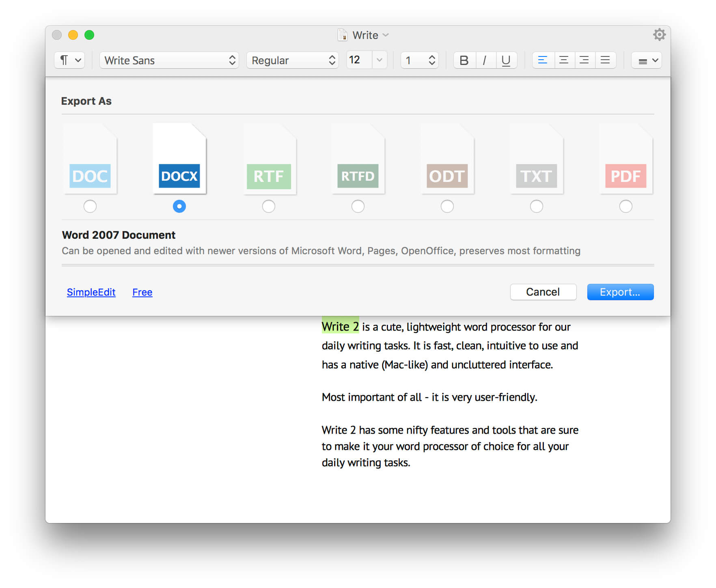The width and height of the screenshot is (716, 588).
Task: Click the Write document title dropdown
Action: (370, 35)
